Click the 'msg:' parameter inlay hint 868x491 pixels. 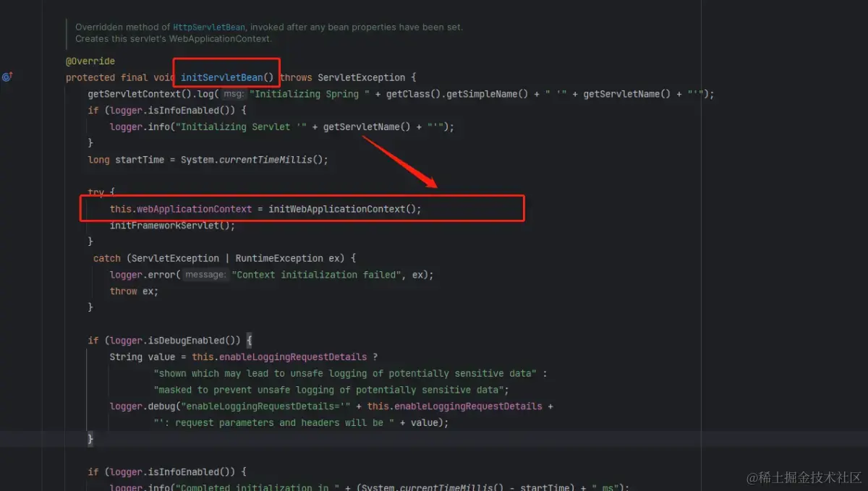(x=233, y=94)
